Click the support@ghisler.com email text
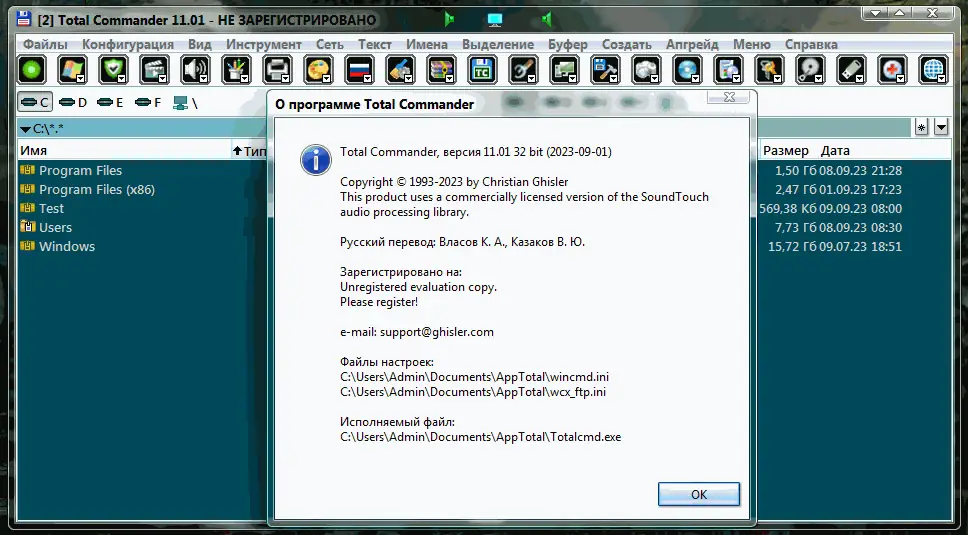Screen dimensions: 968x535 [436, 332]
